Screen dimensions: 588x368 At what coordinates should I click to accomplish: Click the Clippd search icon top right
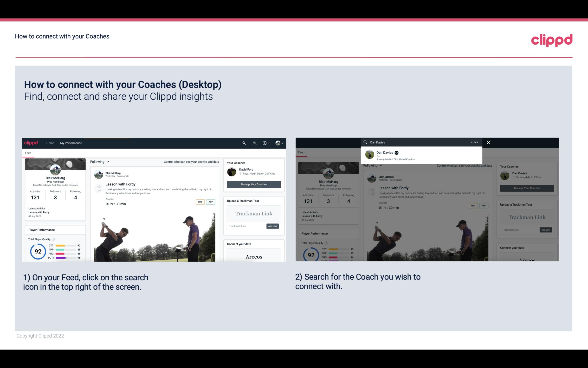pos(243,143)
